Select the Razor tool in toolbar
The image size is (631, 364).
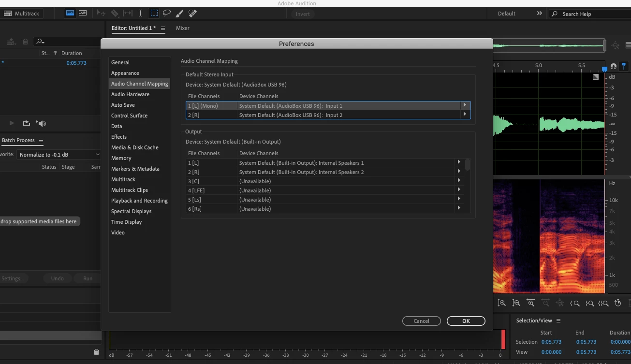coord(115,14)
